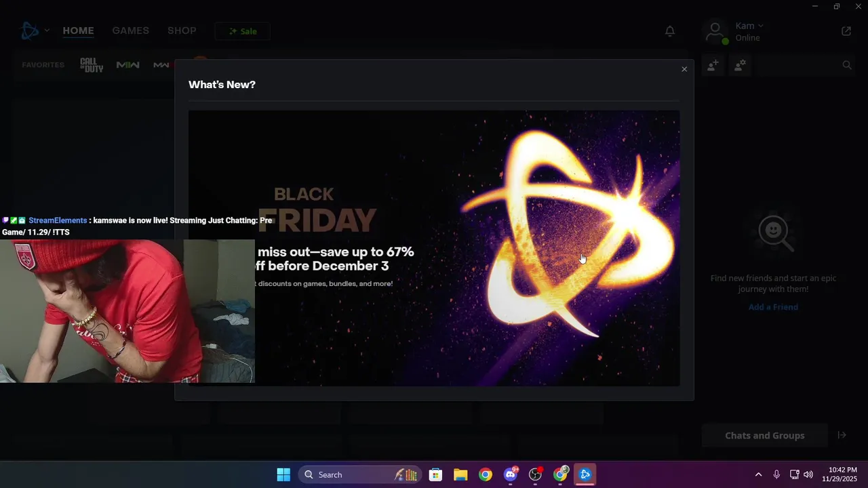868x488 pixels.
Task: Pop out the friends list window icon
Action: 846,31
